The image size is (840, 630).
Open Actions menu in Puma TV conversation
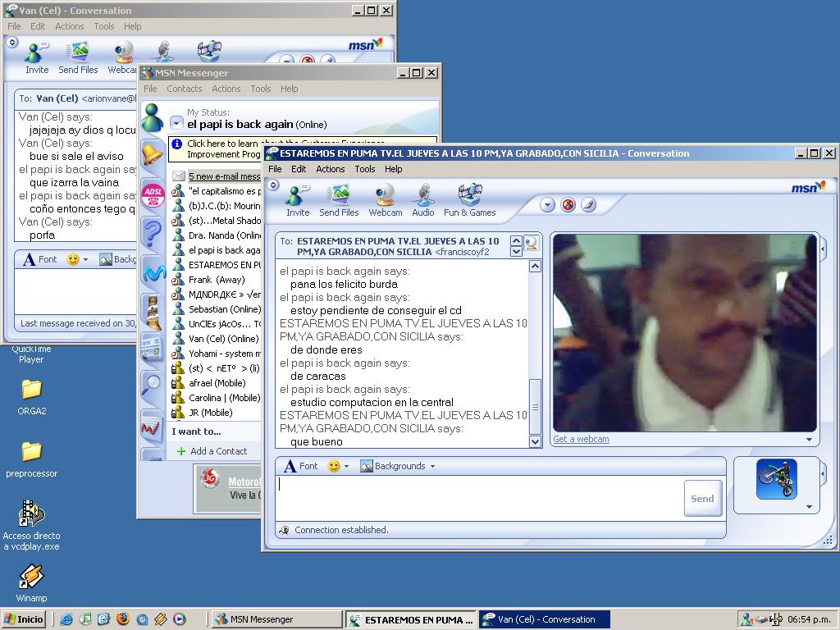click(x=330, y=169)
